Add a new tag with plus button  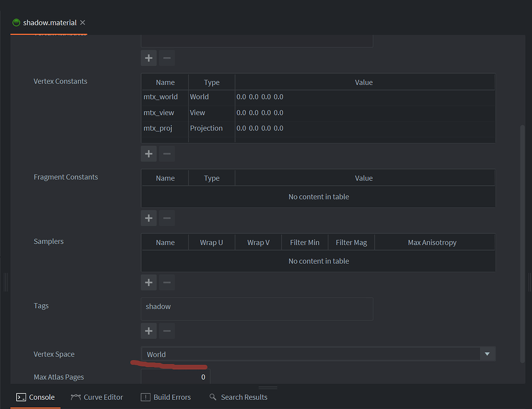[148, 330]
